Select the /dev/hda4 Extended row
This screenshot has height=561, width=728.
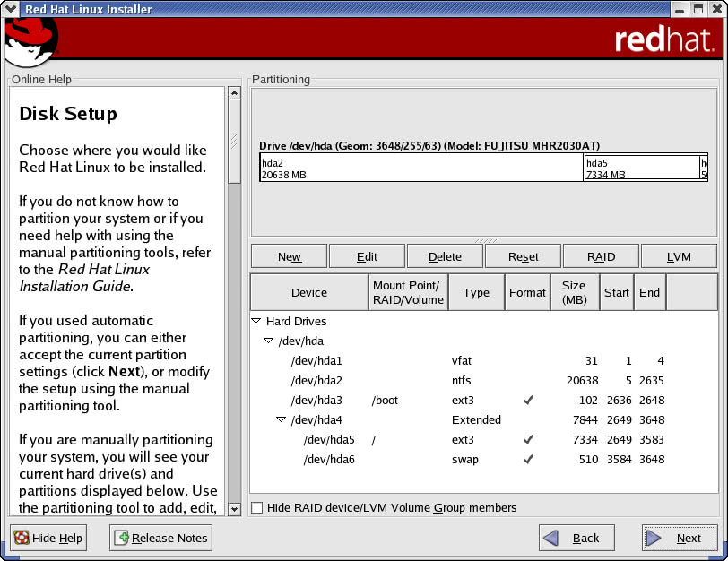point(484,419)
